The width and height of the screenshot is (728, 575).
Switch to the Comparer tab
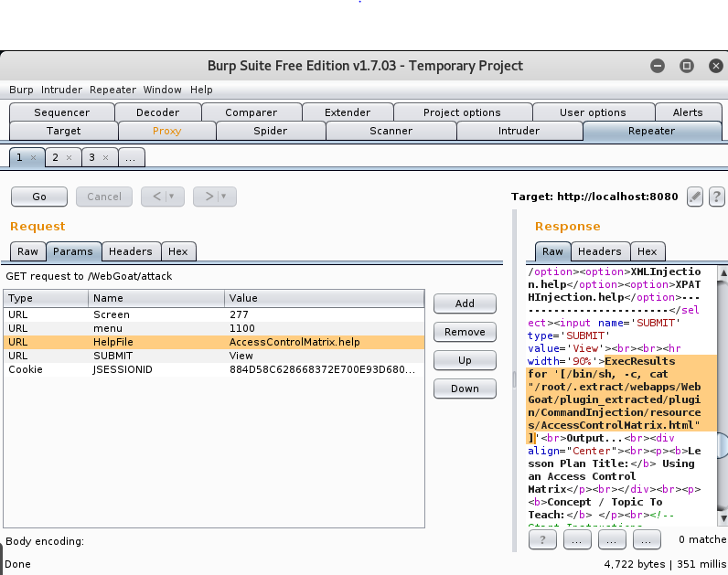[252, 112]
